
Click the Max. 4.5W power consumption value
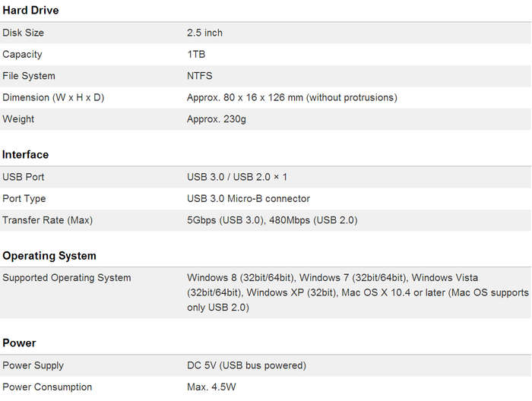coord(211,387)
